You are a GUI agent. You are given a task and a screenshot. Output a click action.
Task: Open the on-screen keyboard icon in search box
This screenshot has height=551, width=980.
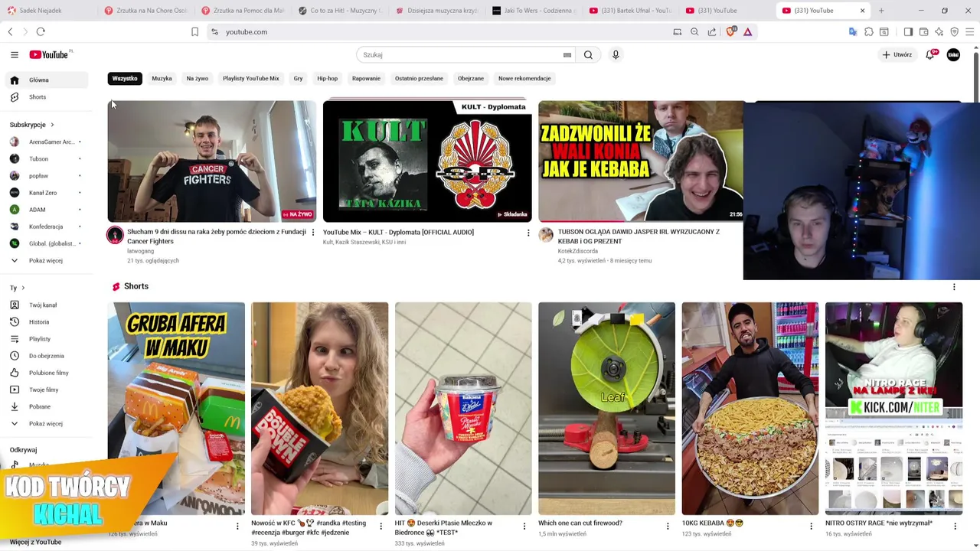click(x=567, y=55)
